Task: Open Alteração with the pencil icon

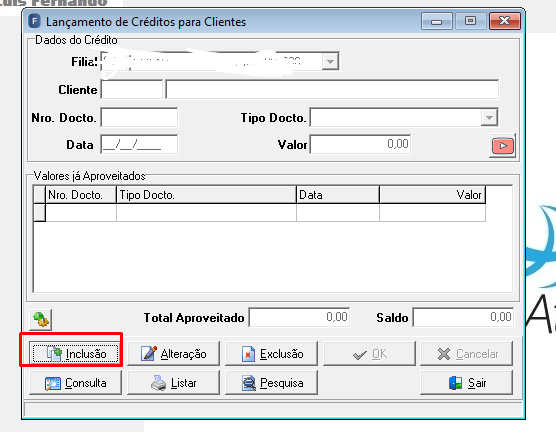Action: pos(173,353)
